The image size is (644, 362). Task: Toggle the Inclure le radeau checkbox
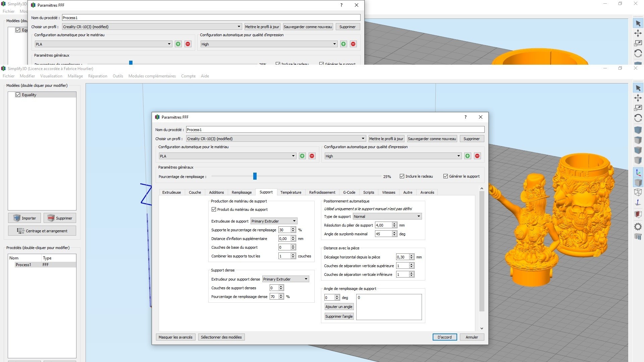(x=402, y=176)
